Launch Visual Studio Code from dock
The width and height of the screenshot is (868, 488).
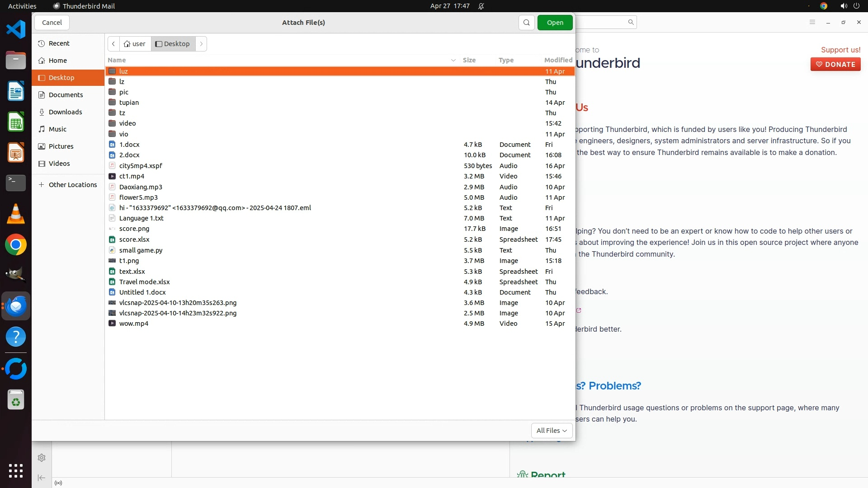click(16, 30)
